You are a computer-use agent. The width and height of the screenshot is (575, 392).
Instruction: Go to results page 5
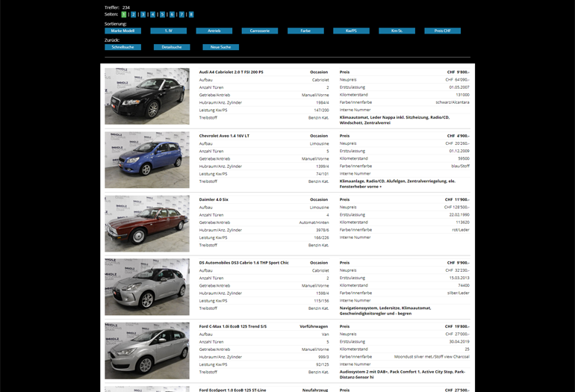[163, 14]
